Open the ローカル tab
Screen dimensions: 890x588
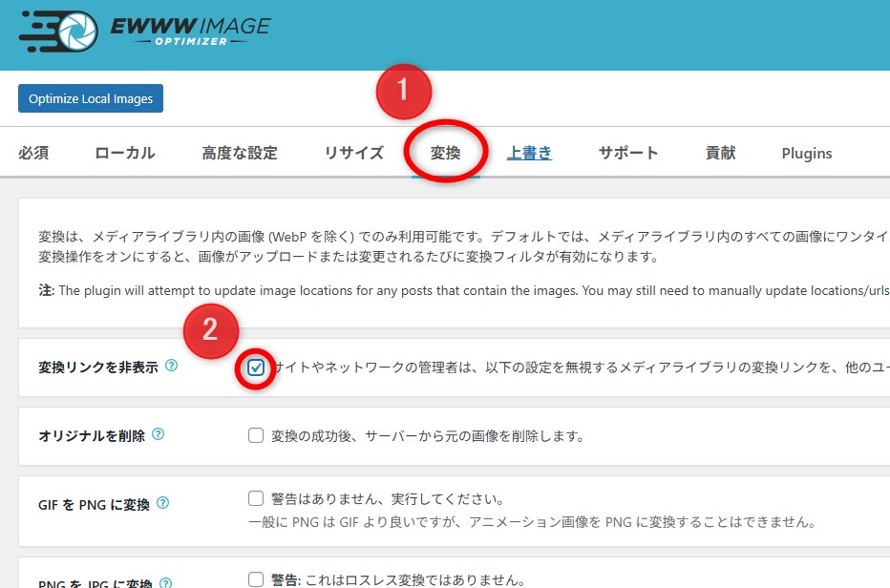[124, 153]
